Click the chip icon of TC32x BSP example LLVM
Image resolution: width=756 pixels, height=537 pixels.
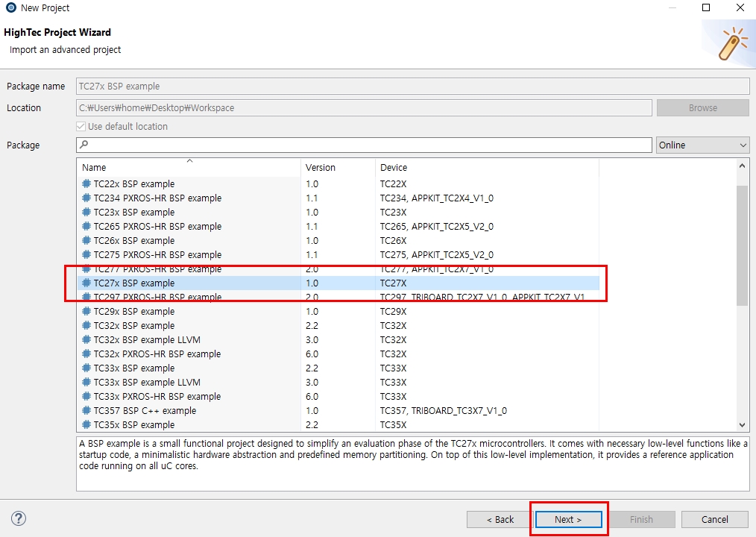point(86,339)
